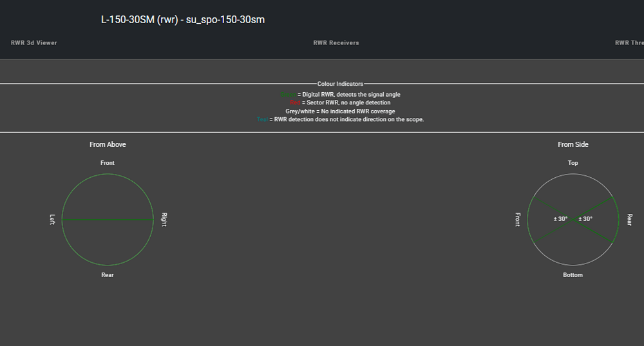Click the right ± 30° label in side diagram
This screenshot has height=346, width=644.
[x=585, y=219]
